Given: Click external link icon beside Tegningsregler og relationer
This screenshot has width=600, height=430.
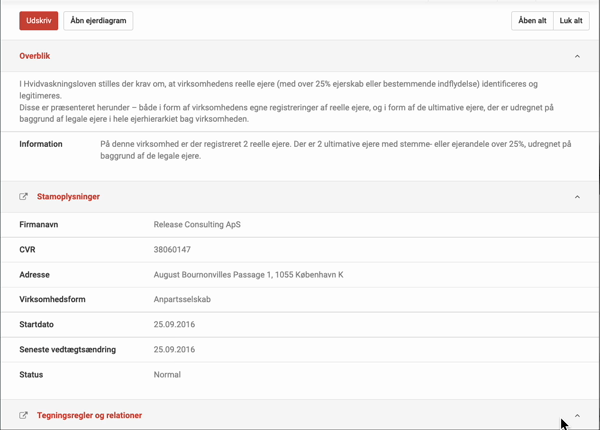Looking at the screenshot, I should click(x=24, y=415).
